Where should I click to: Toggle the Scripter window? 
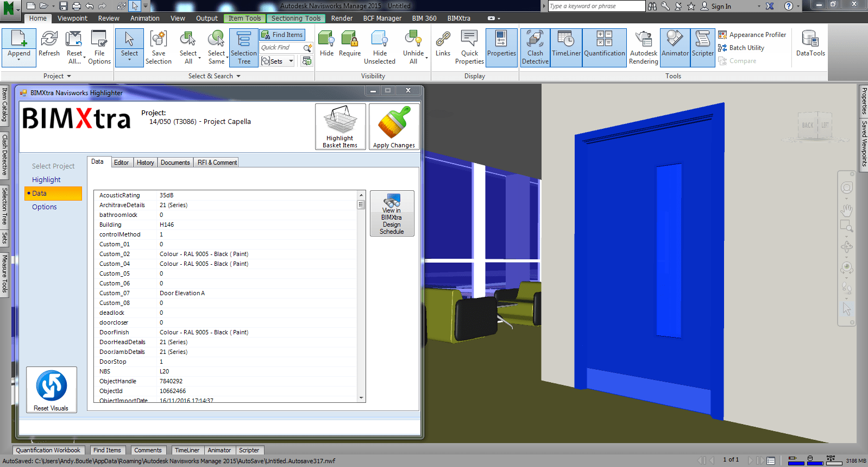tap(703, 48)
